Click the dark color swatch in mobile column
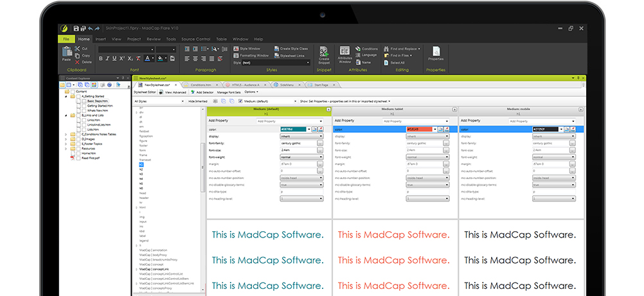 (546, 129)
